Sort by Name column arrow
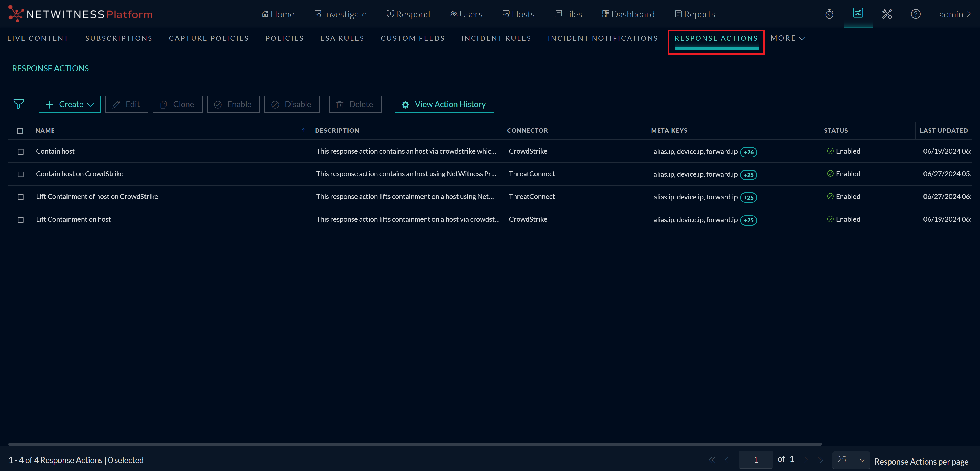This screenshot has height=471, width=980. point(304,130)
